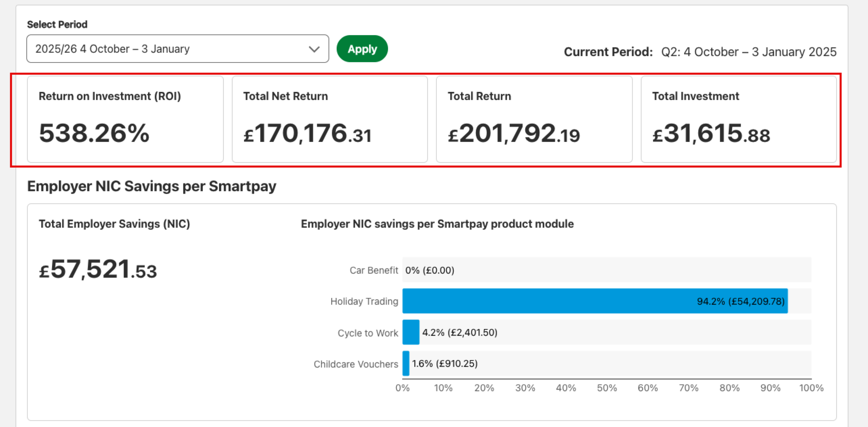Click the 'Childcare Vouchers' chart label
This screenshot has height=427, width=868.
356,364
